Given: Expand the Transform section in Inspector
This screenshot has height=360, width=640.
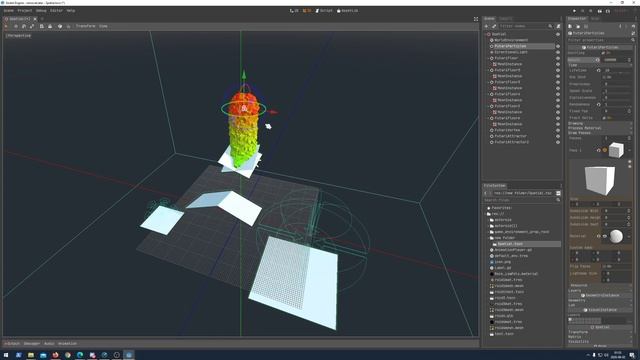Looking at the screenshot, I should [x=600, y=332].
